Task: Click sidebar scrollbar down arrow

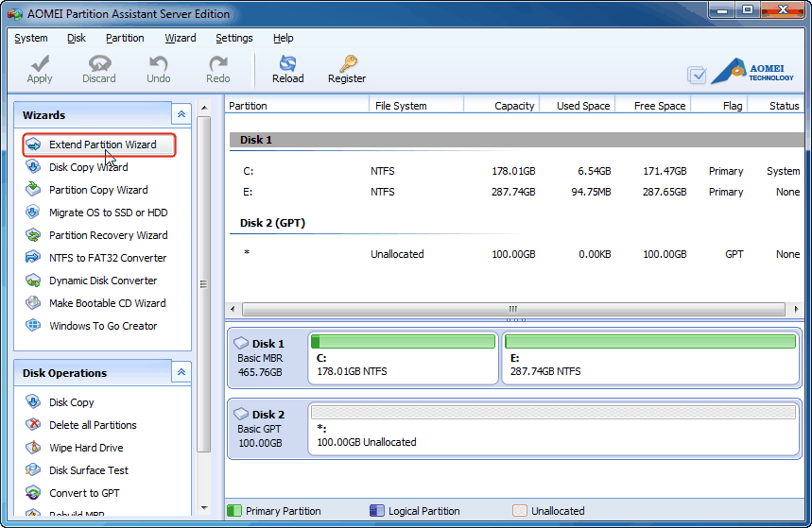Action: (204, 508)
